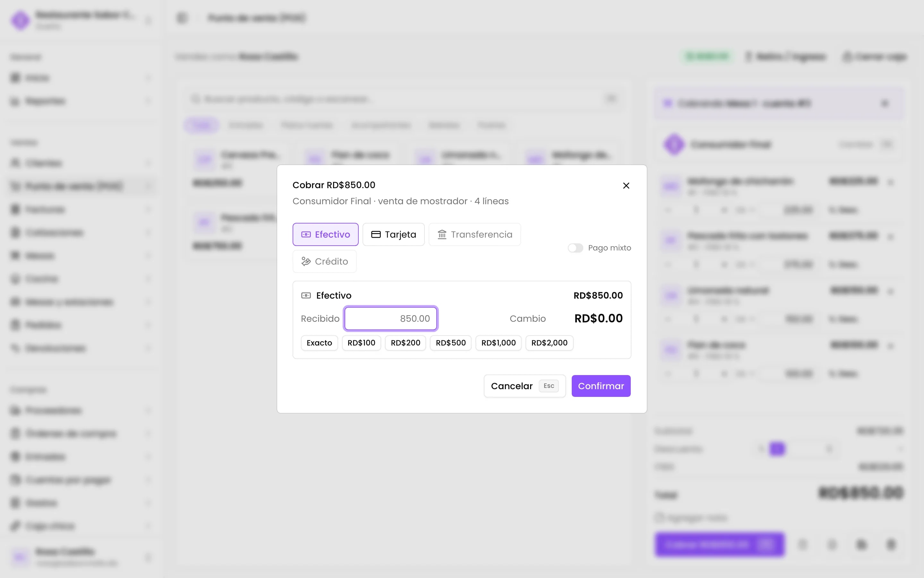Choose the RD$1,000 quick amount
This screenshot has height=578, width=924.
click(x=498, y=343)
